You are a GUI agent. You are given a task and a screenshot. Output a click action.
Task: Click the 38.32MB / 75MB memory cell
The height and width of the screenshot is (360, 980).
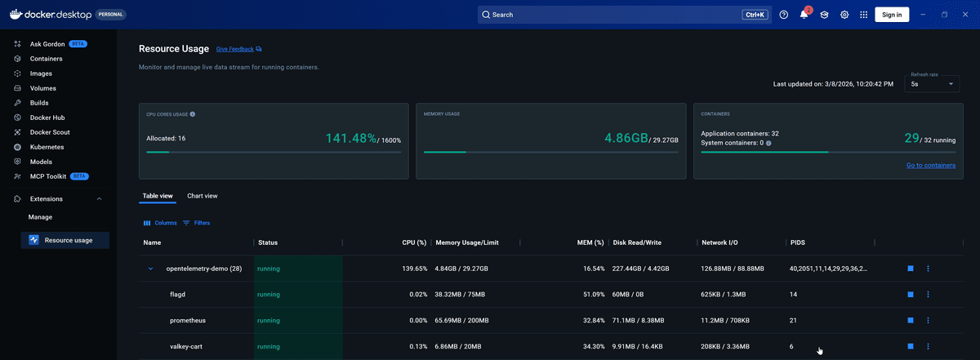(x=460, y=294)
